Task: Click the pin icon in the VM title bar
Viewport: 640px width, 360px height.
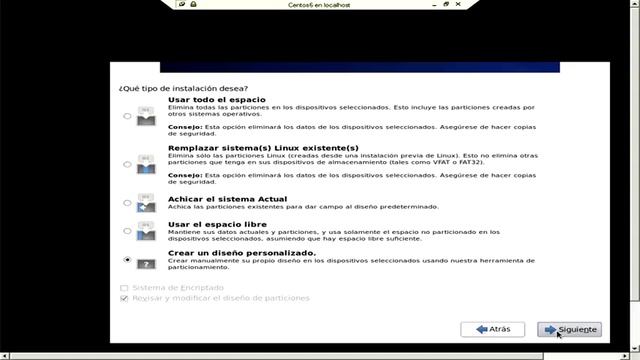Action: click(x=182, y=4)
